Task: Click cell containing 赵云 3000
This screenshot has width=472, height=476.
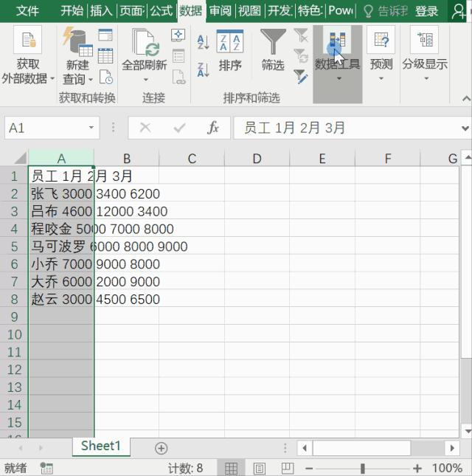Action: tap(61, 299)
